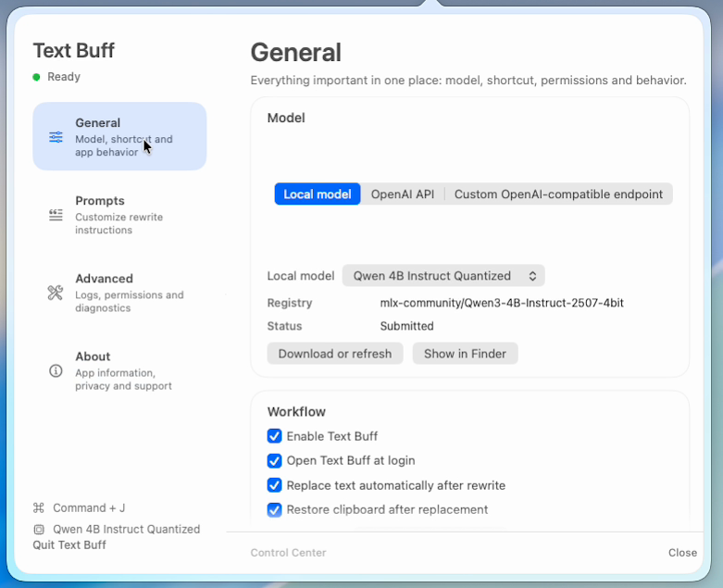
Task: Click the Control Center label in footer
Action: (x=288, y=553)
